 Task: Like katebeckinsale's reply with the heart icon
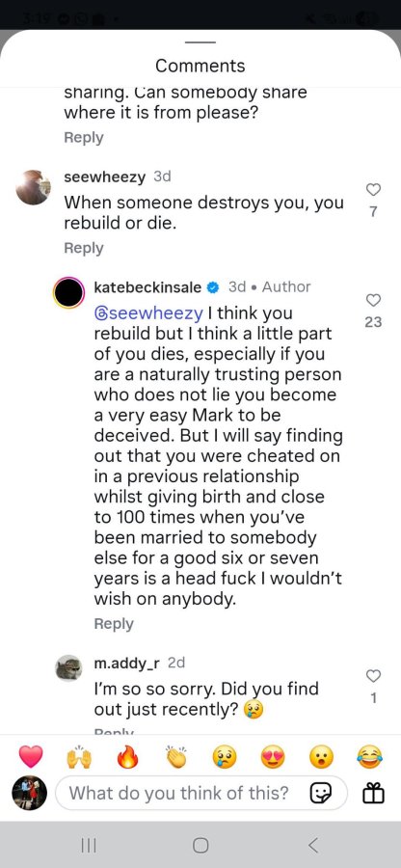373,300
